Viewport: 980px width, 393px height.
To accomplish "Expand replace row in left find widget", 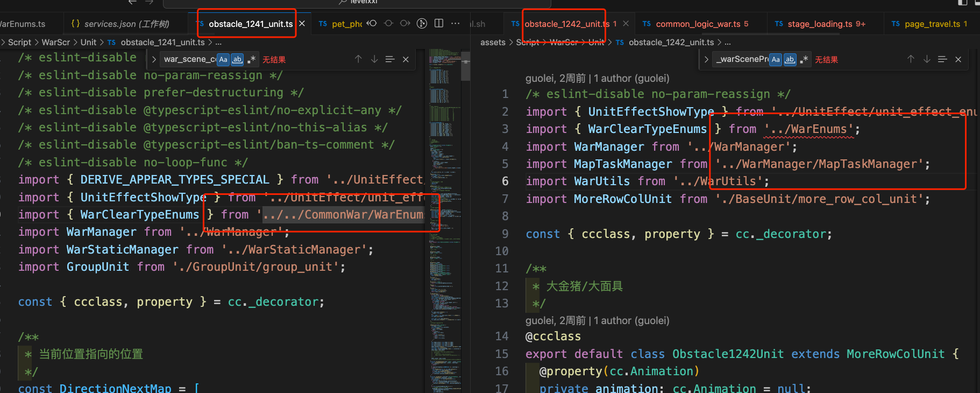I will (x=154, y=59).
